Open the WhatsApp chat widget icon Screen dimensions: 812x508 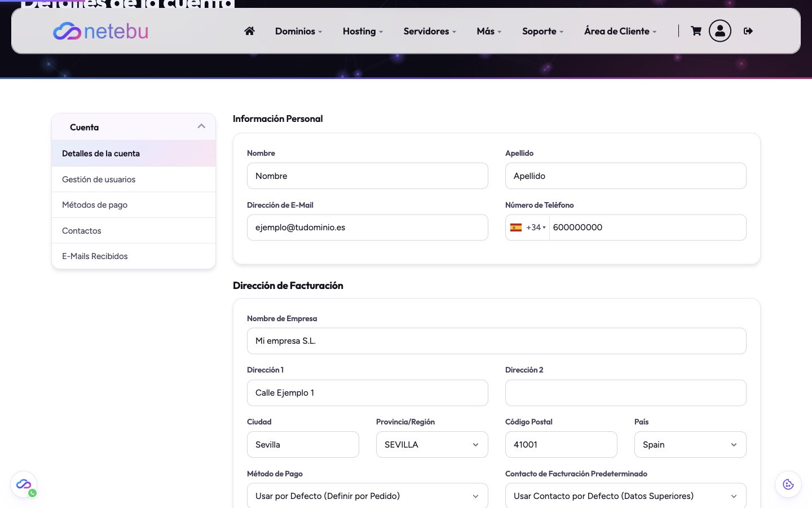pyautogui.click(x=24, y=485)
